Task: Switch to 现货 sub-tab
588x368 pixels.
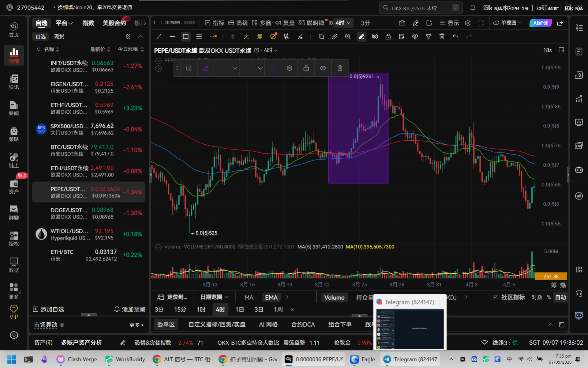Action: point(59,36)
